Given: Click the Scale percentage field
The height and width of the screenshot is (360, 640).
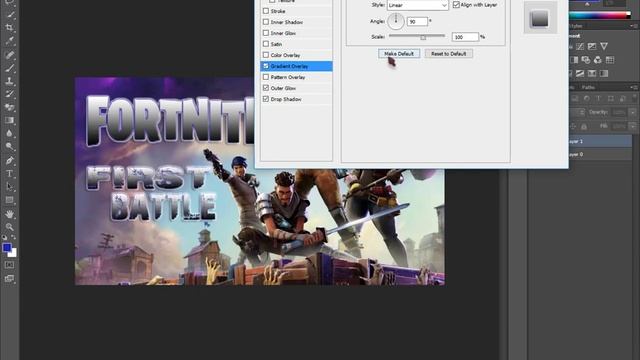Looking at the screenshot, I should (465, 37).
